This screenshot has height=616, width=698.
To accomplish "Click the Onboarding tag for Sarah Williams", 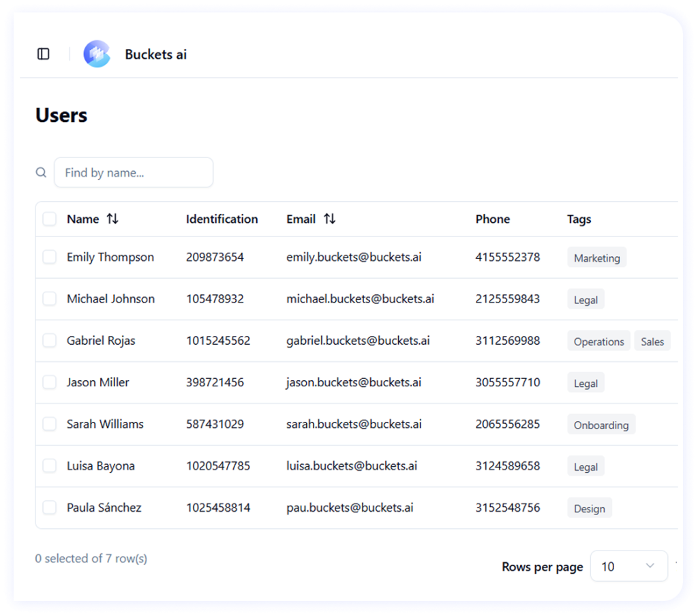I will coord(601,425).
